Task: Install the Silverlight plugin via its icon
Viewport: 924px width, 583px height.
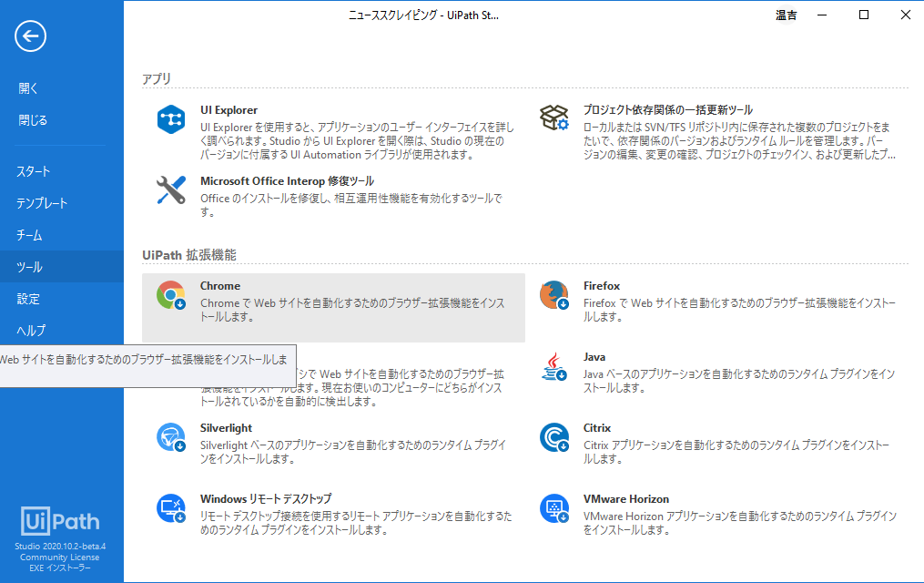Action: (171, 437)
